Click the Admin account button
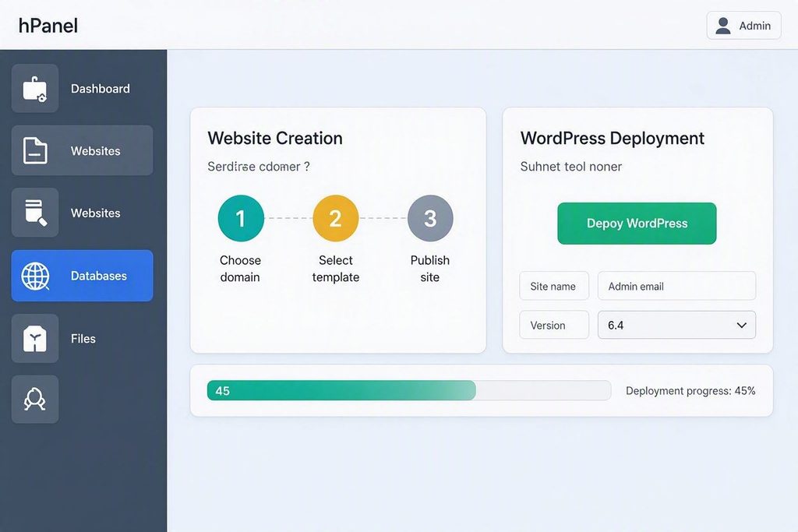This screenshot has height=532, width=798. (x=743, y=26)
